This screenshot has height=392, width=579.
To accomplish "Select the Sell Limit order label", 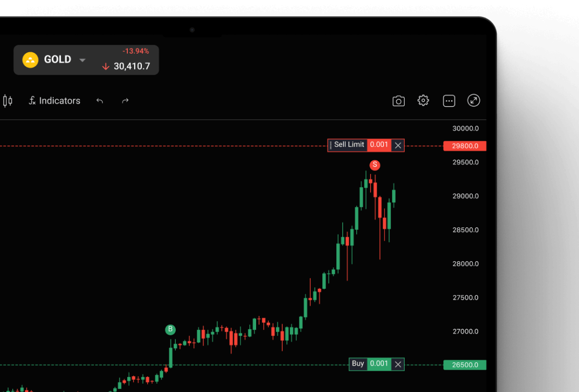I will 349,145.
